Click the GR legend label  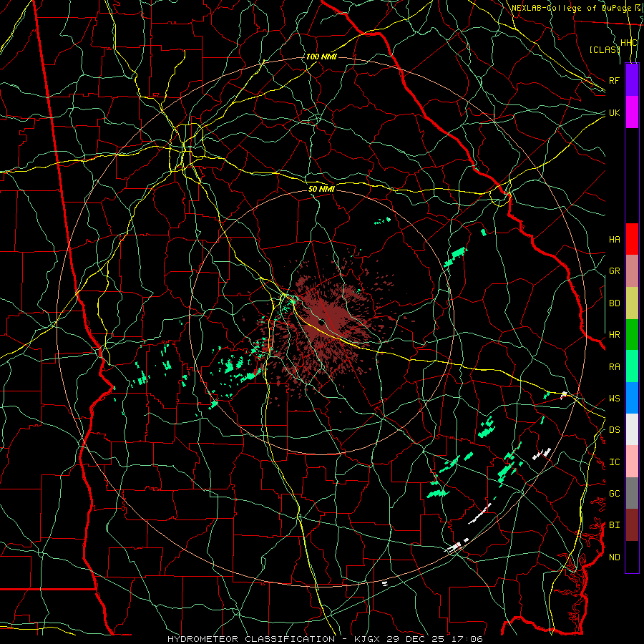[614, 271]
